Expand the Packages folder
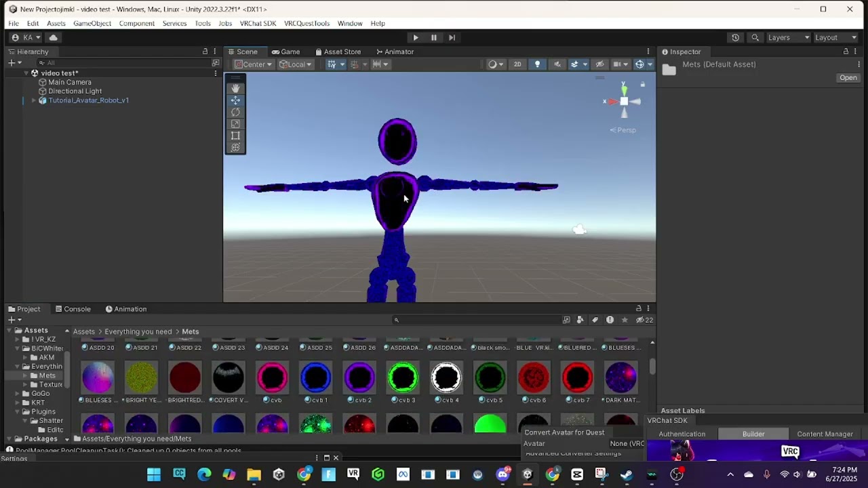868x488 pixels. 9,439
